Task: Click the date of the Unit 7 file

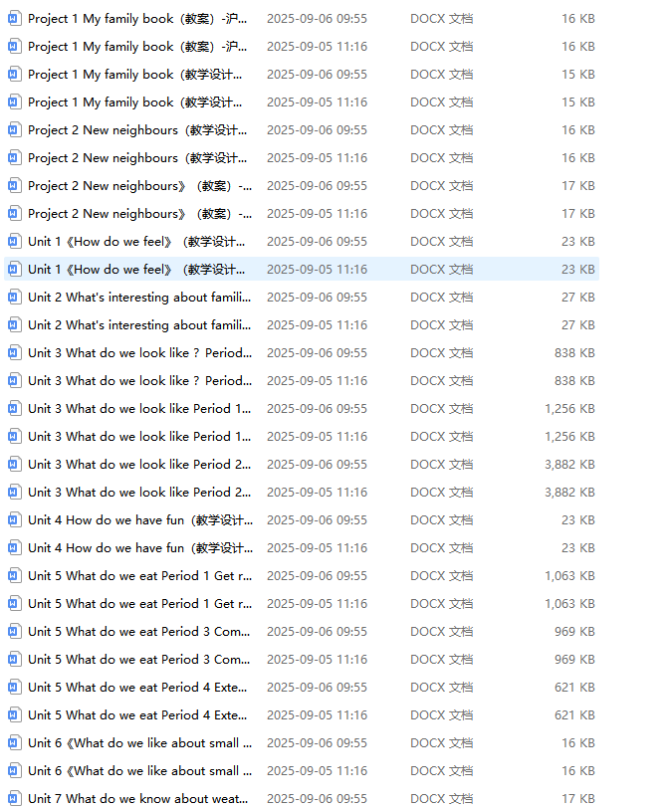Action: tap(317, 798)
